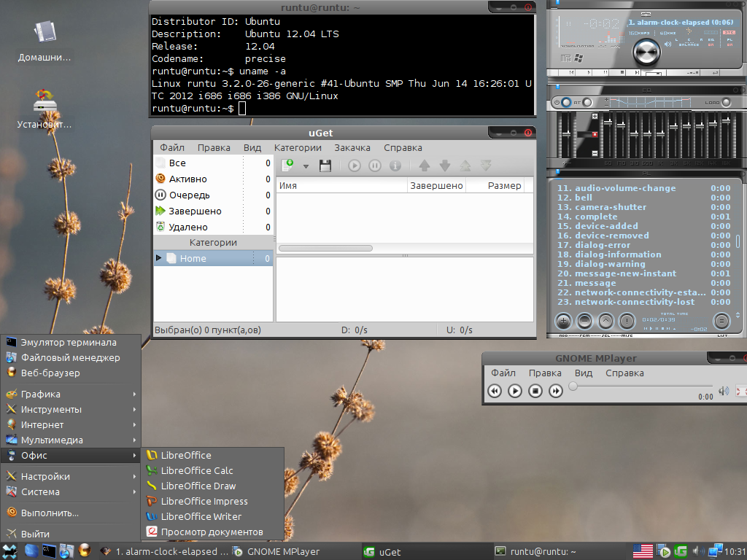The height and width of the screenshot is (560, 747).
Task: Select playlist track 14. complete
Action: point(643,217)
